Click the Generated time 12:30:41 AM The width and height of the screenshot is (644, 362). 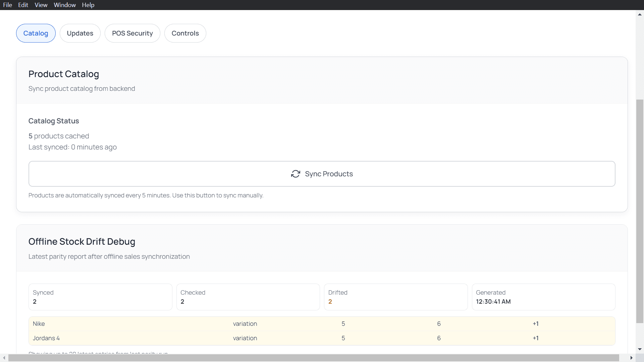point(493,302)
